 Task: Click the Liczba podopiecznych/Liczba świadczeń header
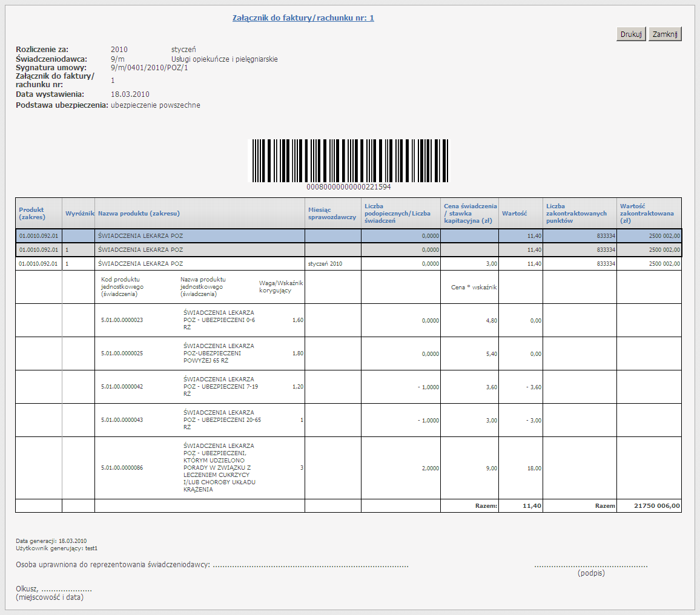click(397, 213)
